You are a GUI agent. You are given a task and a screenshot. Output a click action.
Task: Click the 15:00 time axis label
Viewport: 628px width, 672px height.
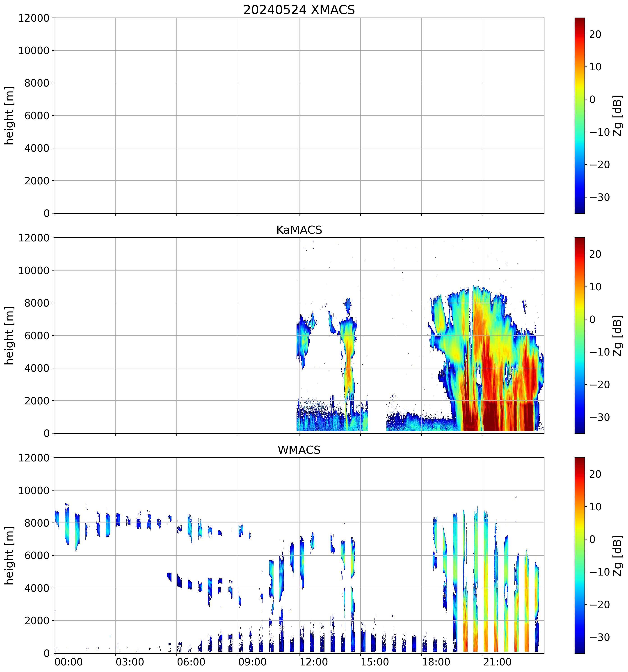375,662
